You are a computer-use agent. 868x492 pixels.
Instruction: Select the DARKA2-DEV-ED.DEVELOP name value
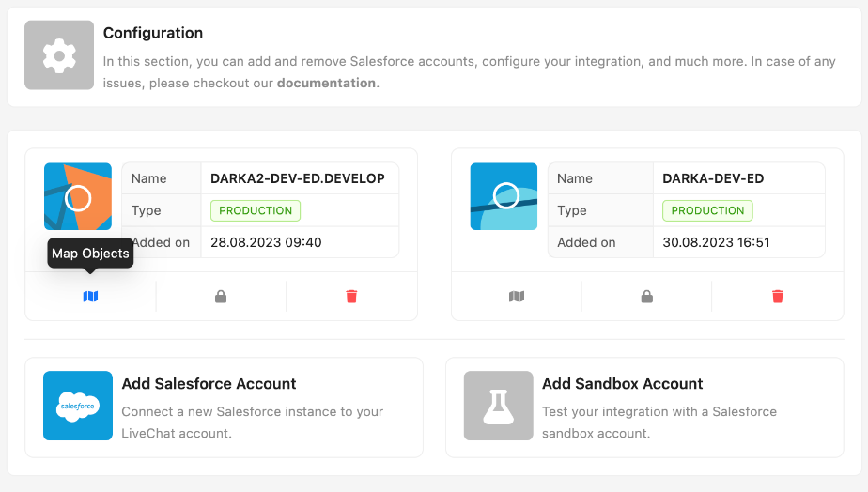(x=297, y=178)
